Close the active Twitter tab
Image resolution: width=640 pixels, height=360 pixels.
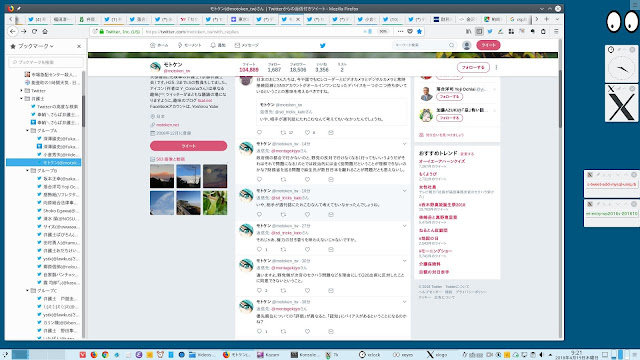(x=298, y=19)
